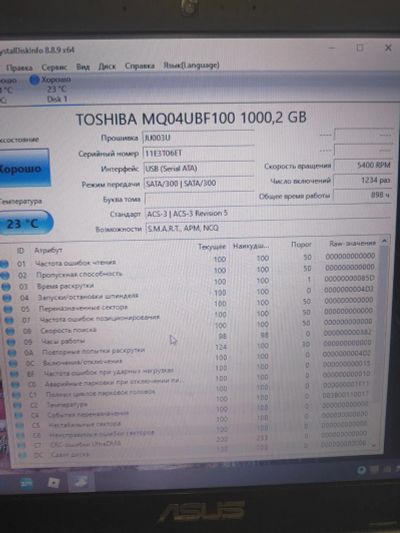Select the Частота ошибок позиционирования attribute

tap(100, 318)
